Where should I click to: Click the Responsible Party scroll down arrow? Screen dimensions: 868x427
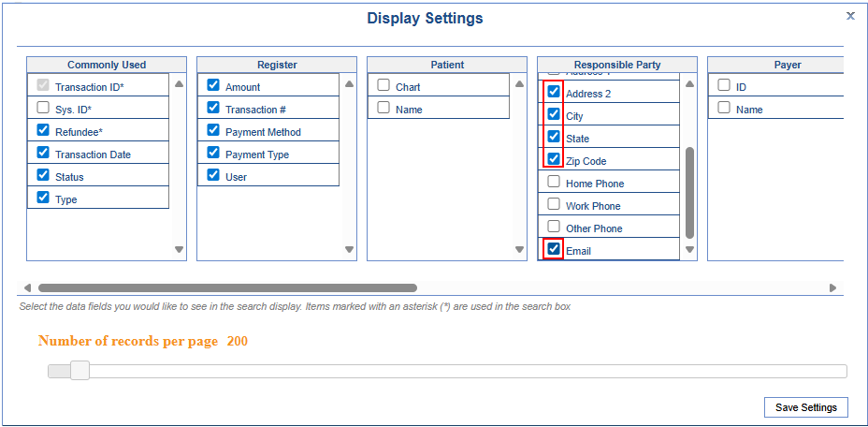[689, 249]
